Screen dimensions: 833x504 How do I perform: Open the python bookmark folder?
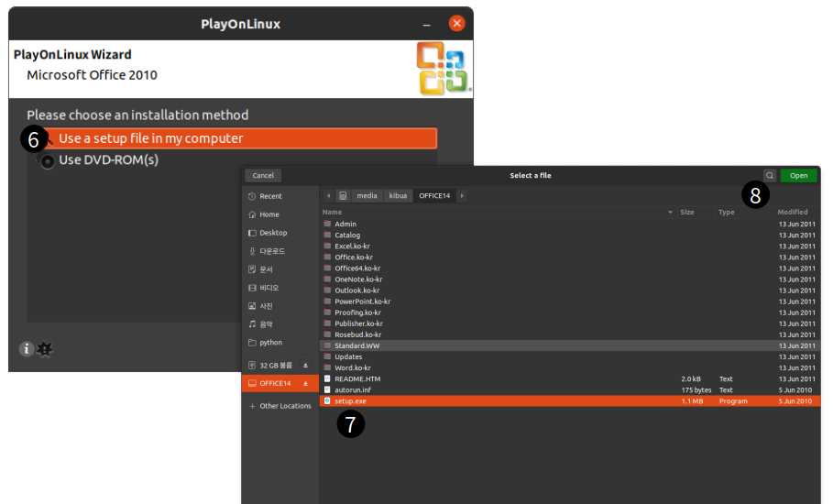pos(280,343)
